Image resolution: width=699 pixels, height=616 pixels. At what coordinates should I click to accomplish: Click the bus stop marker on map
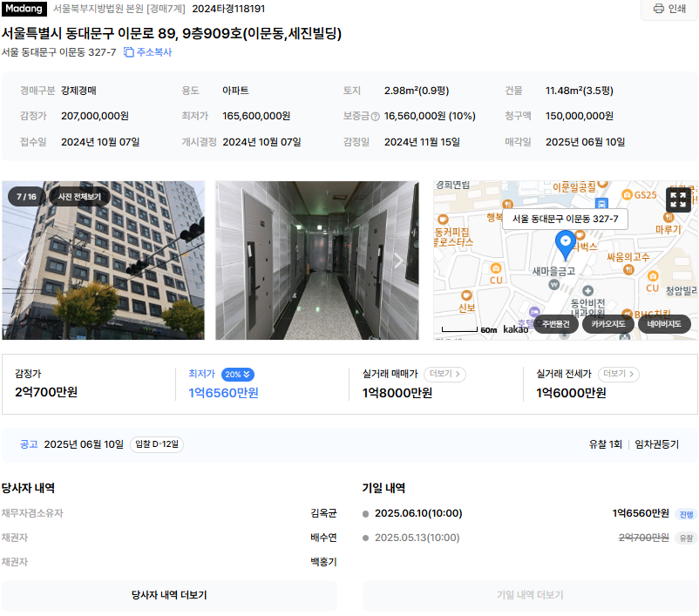pyautogui.click(x=601, y=204)
